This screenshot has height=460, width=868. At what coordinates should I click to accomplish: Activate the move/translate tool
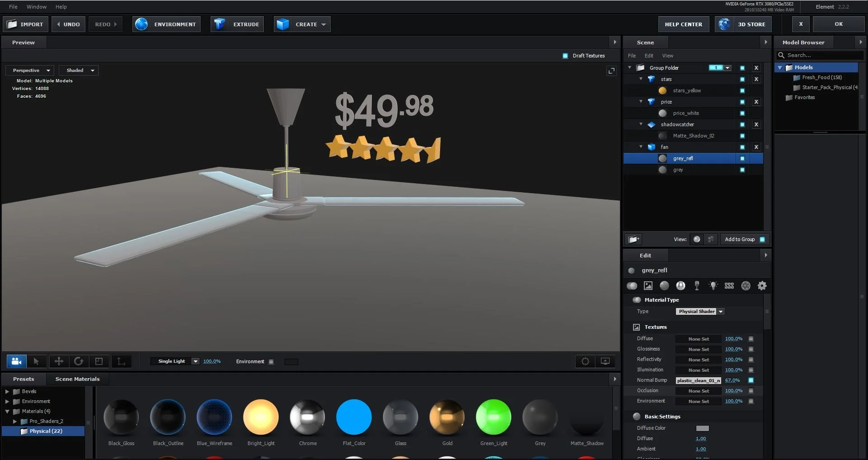click(59, 361)
